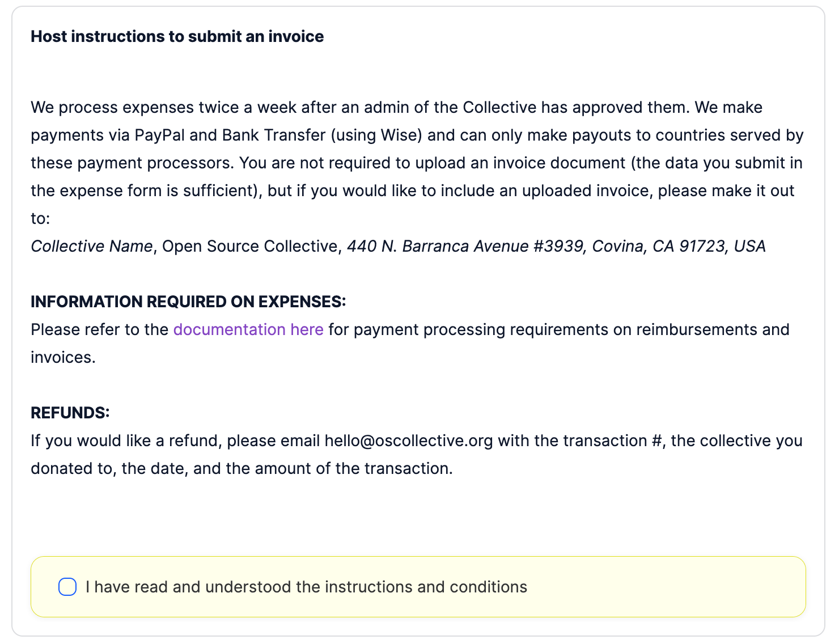
Task: Click the "INFORMATION REQUIRED ON EXPENSES:" heading
Action: point(188,302)
